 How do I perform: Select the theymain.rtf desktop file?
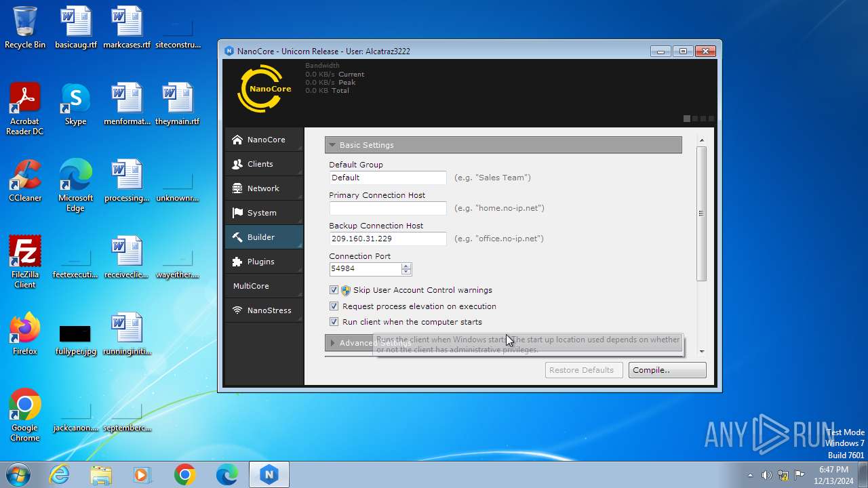(x=178, y=104)
